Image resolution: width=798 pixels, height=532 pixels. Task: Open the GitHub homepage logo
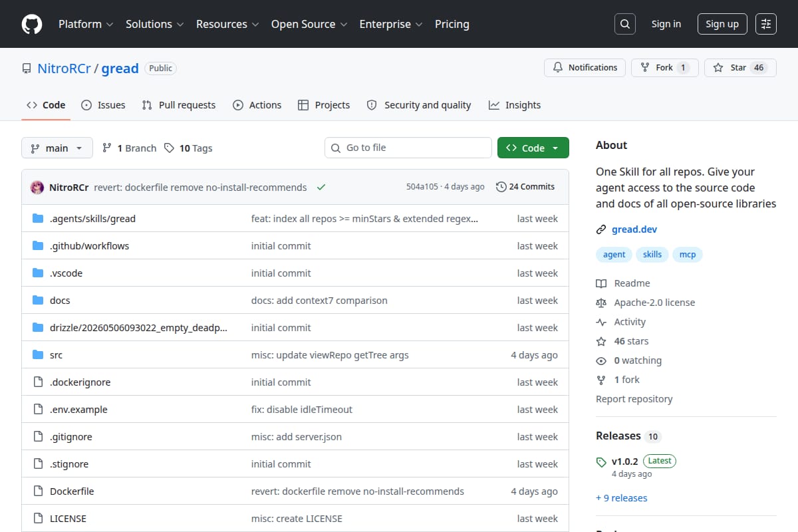(32, 24)
